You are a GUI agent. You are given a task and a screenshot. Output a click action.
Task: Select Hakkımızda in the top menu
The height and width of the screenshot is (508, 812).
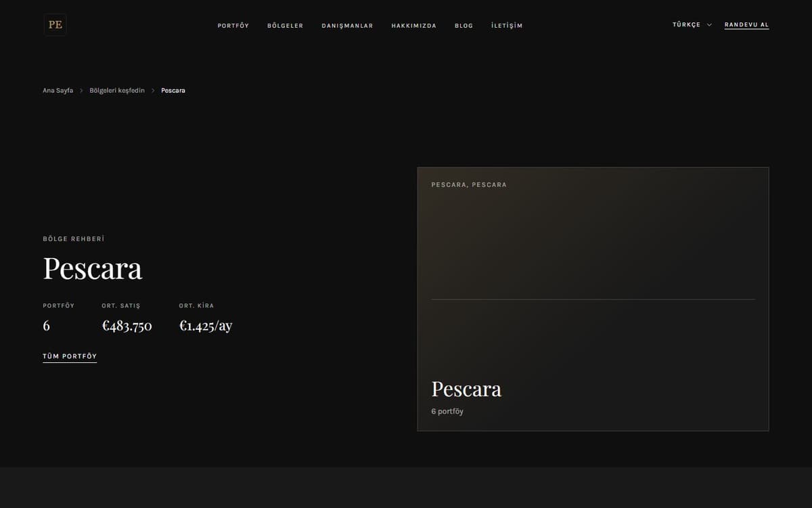tap(414, 26)
